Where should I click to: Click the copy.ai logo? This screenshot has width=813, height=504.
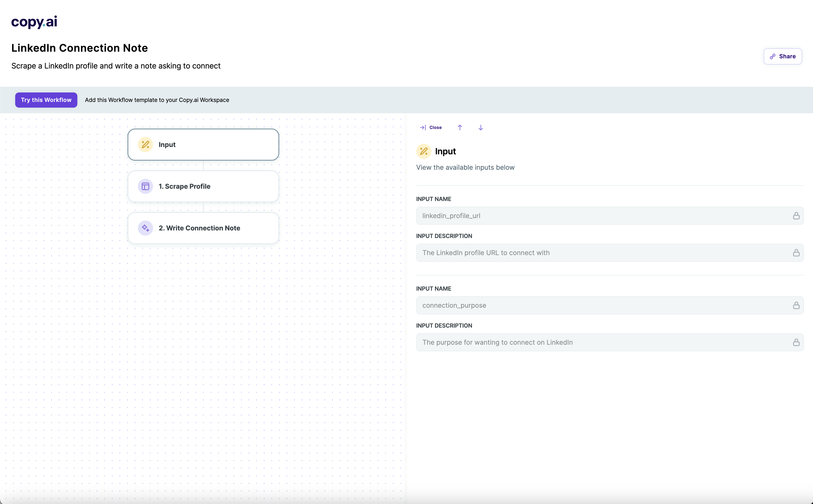[34, 22]
